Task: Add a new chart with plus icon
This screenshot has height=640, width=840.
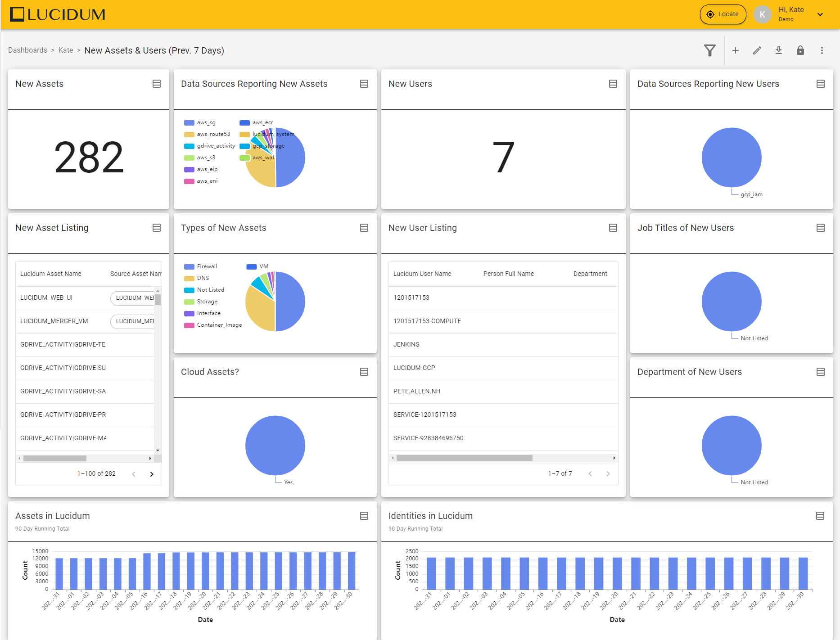Action: (x=736, y=50)
